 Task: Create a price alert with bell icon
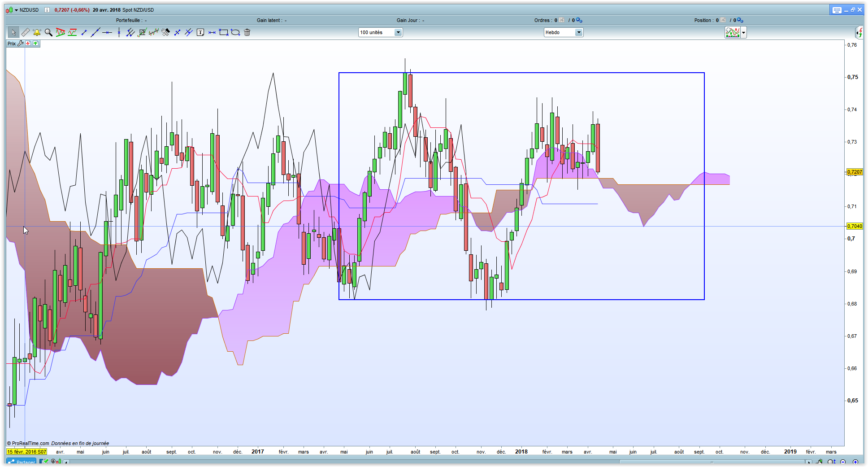[37, 32]
